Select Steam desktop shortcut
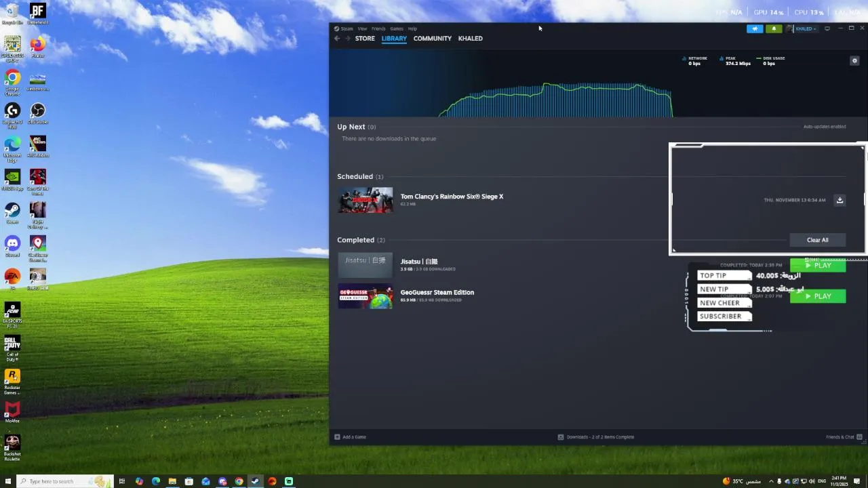This screenshot has width=868, height=488. click(12, 213)
